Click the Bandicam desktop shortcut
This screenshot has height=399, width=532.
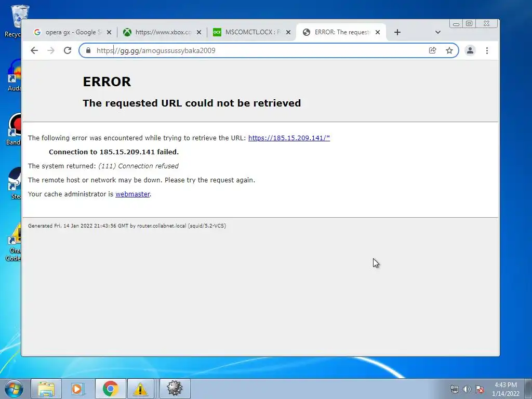pyautogui.click(x=14, y=129)
